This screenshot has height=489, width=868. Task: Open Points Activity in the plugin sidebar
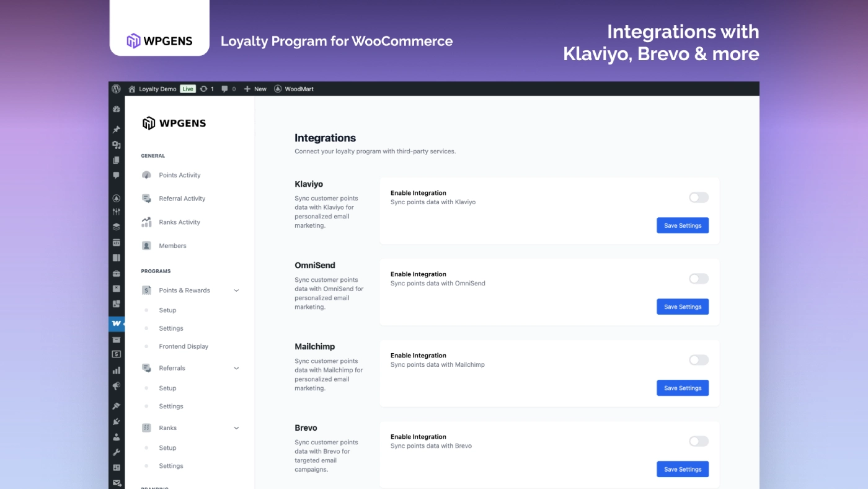coord(181,175)
